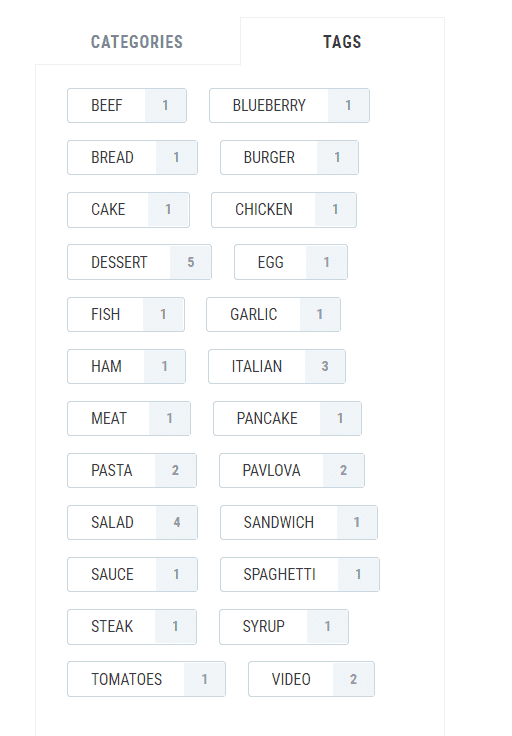
Task: Open the Beef tag
Action: pos(127,106)
